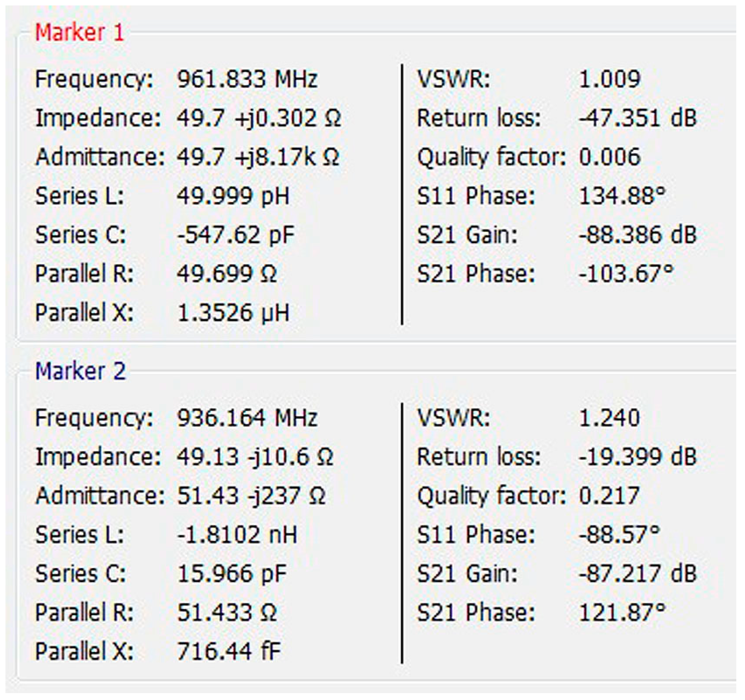Click the Parallel X value 716.44 fF
745x700 pixels.
(x=229, y=652)
